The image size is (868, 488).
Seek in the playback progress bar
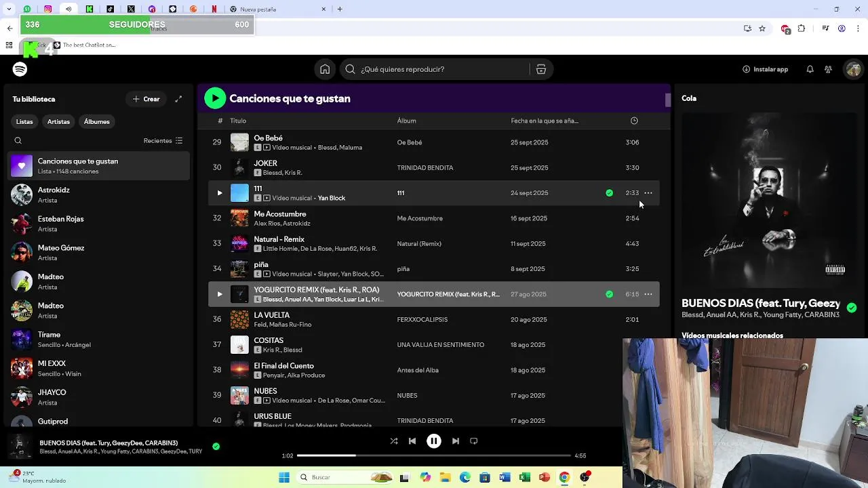434,455
